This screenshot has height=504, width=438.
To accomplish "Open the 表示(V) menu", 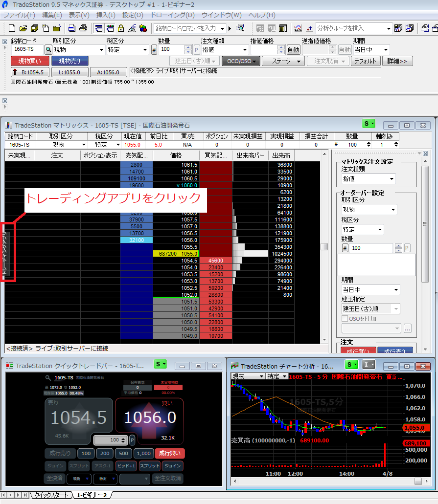I will [79, 15].
